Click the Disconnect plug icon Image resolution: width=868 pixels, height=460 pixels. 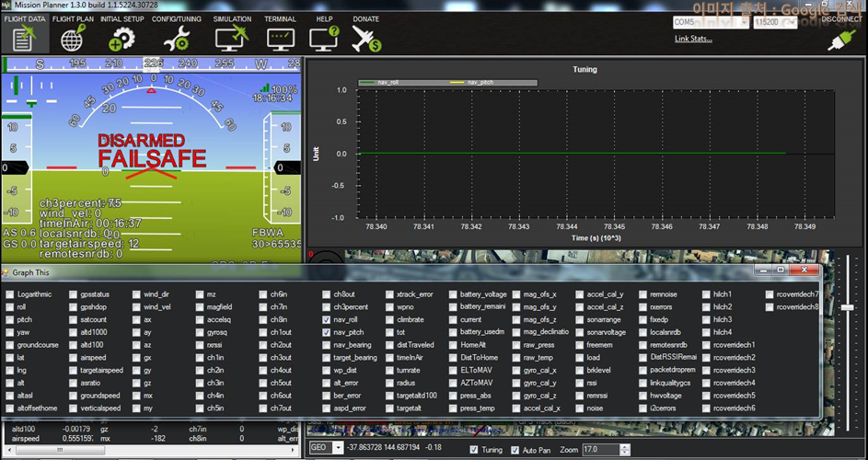click(841, 41)
